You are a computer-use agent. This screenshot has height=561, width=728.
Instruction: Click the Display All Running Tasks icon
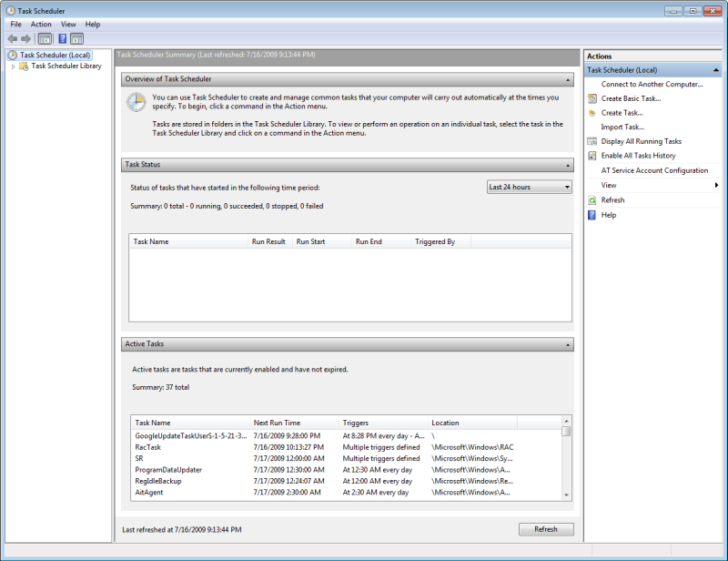(592, 141)
